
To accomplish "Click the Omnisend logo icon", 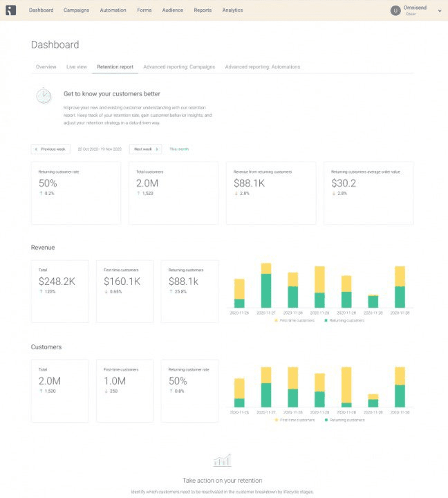I will [x=10, y=10].
